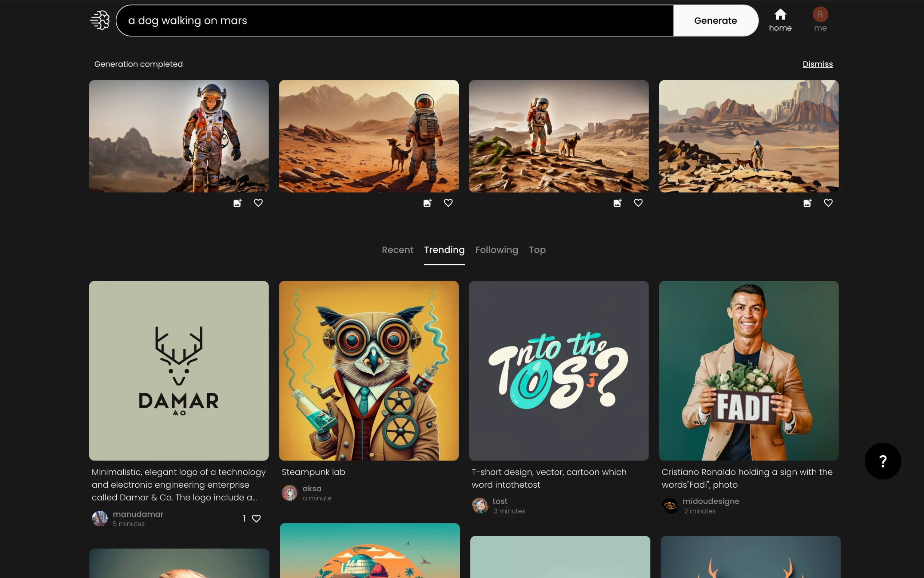Like the fourth generated canyon image

[828, 203]
